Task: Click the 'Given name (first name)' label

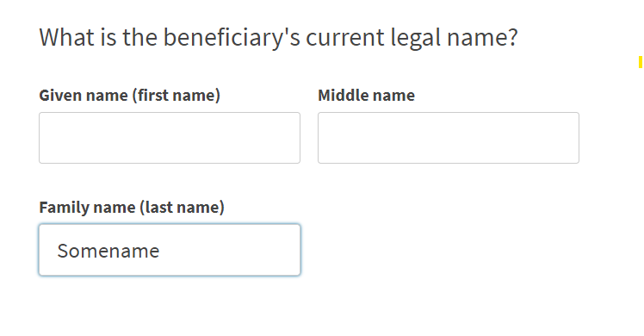Action: click(129, 96)
